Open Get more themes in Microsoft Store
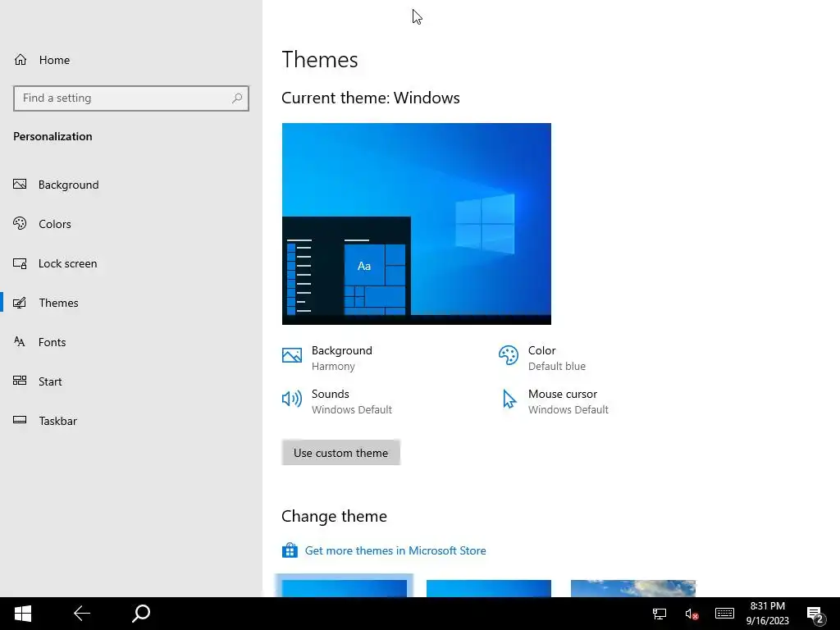This screenshot has height=630, width=840. [x=395, y=550]
